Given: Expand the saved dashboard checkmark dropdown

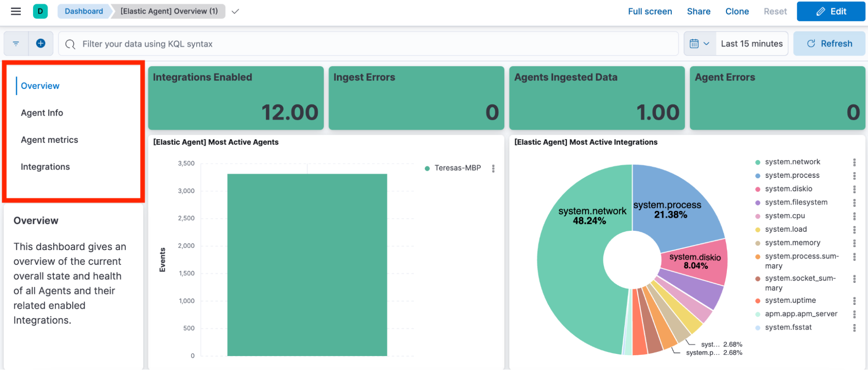Looking at the screenshot, I should pyautogui.click(x=235, y=11).
